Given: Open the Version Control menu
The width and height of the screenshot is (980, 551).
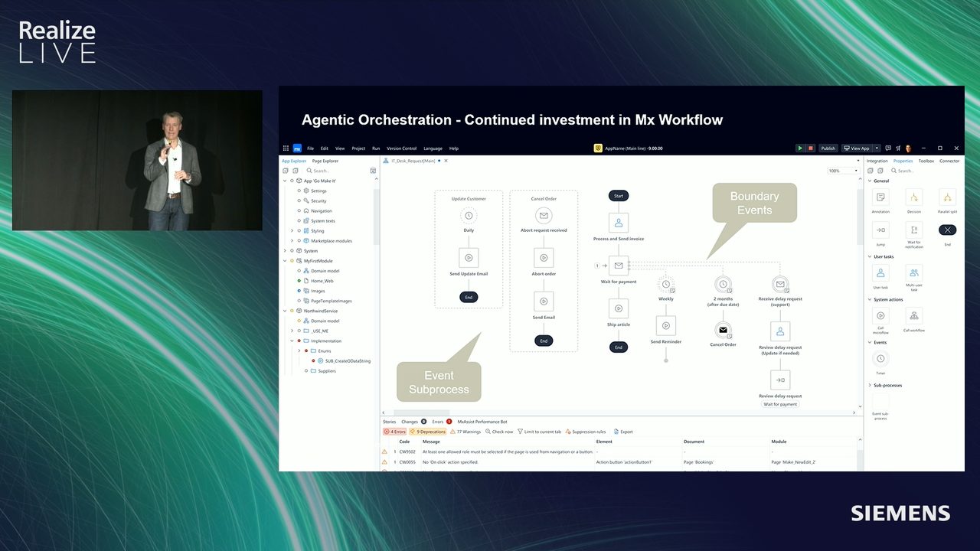Looking at the screenshot, I should pos(402,148).
